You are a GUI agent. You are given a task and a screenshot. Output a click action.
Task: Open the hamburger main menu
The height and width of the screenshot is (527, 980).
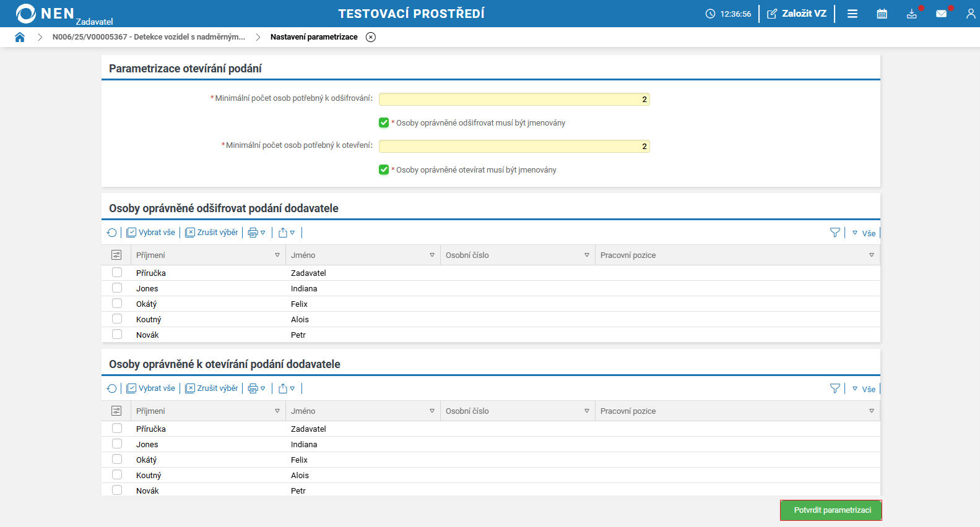coord(852,14)
